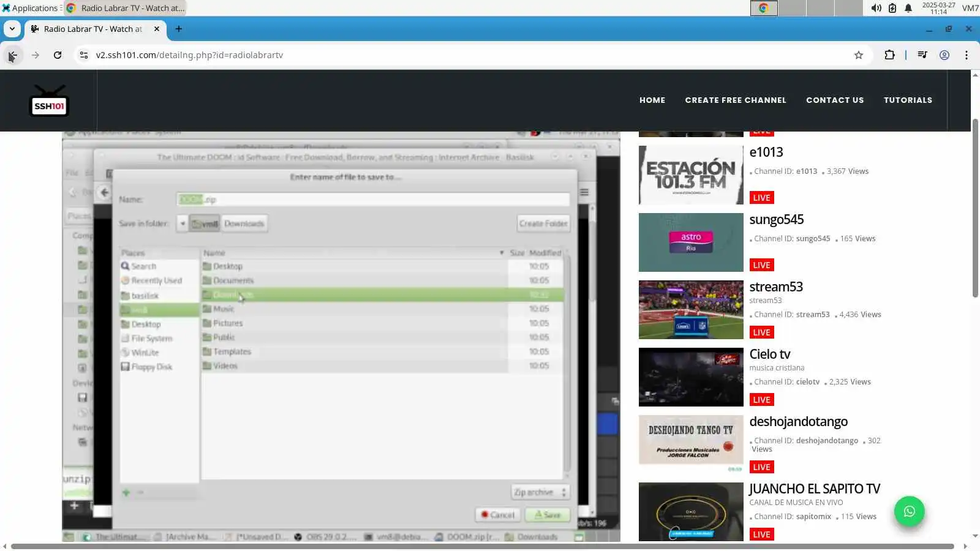Viewport: 980px width, 551px height.
Task: Open the TUTORIALS page
Action: (x=908, y=100)
